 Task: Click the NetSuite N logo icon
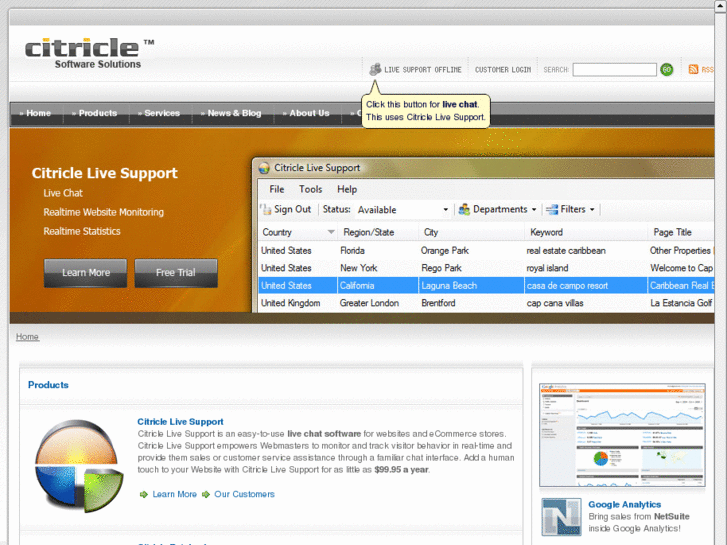click(x=561, y=517)
